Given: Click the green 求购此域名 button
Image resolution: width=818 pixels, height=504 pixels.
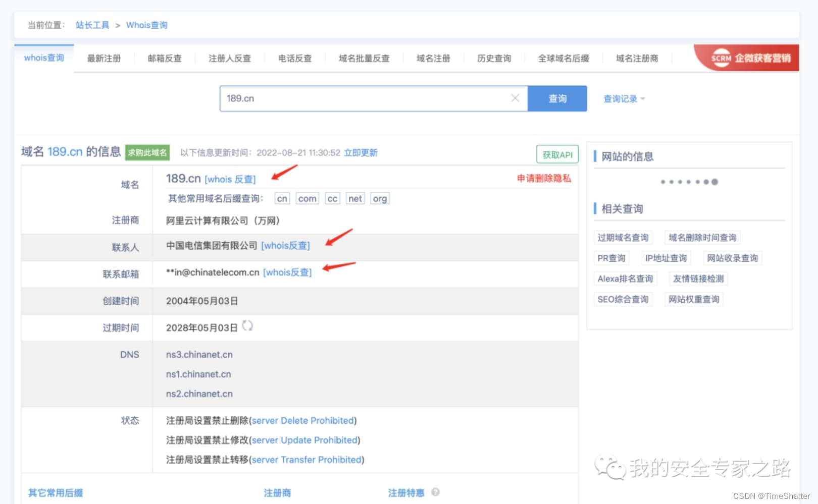Looking at the screenshot, I should 147,152.
